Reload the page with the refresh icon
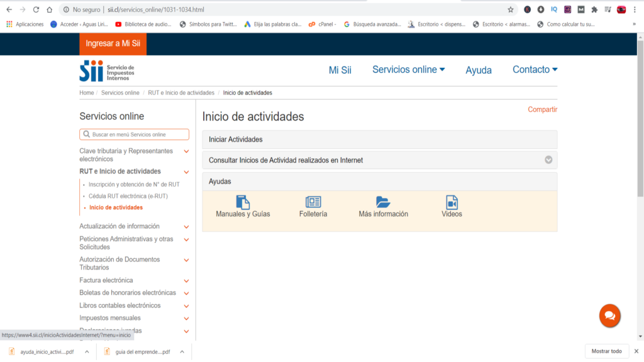 pyautogui.click(x=35, y=9)
